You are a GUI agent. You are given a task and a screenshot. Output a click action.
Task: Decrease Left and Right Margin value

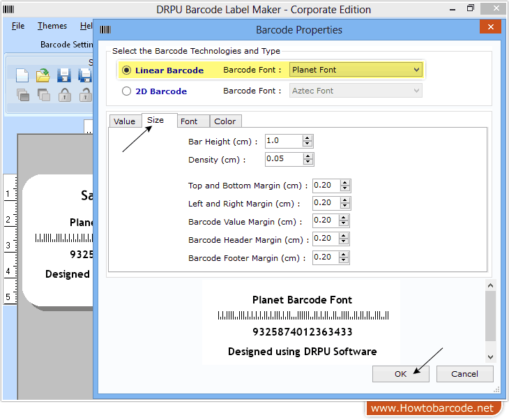coord(344,206)
